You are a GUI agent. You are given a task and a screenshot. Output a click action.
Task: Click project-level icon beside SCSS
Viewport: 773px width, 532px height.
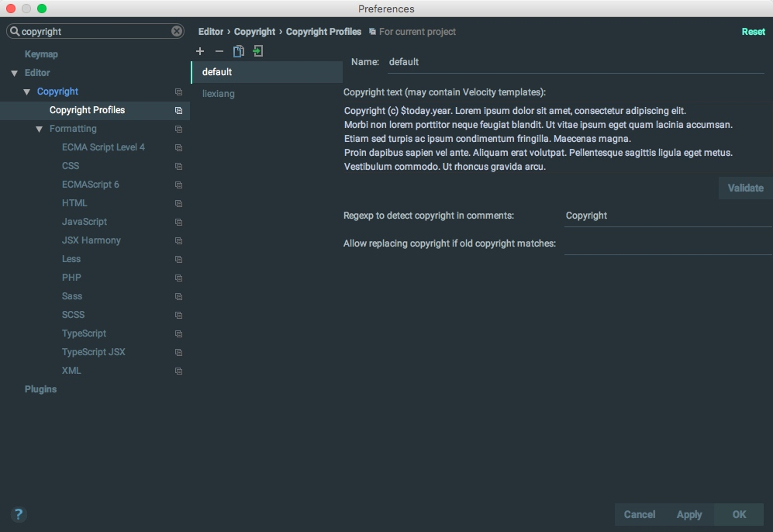[178, 315]
